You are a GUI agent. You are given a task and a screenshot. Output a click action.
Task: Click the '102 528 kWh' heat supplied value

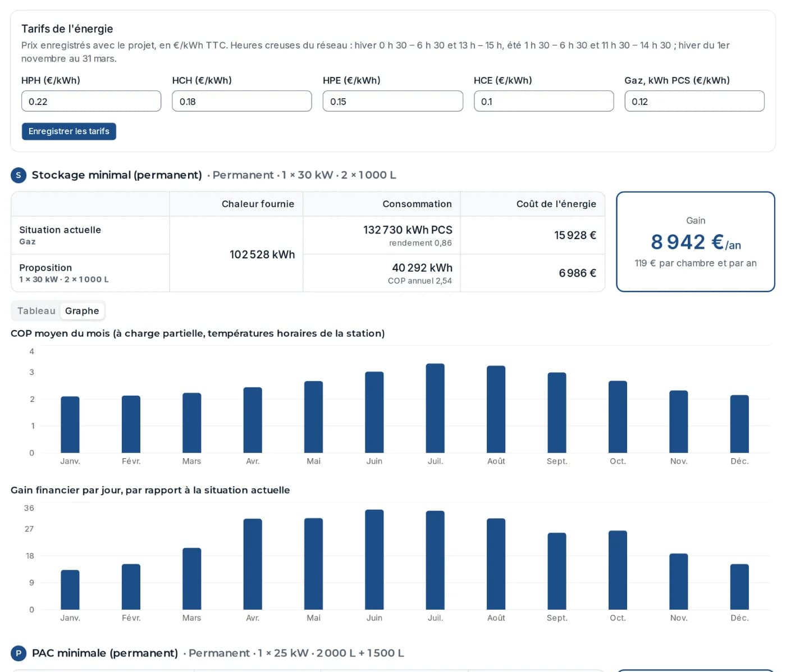(262, 254)
